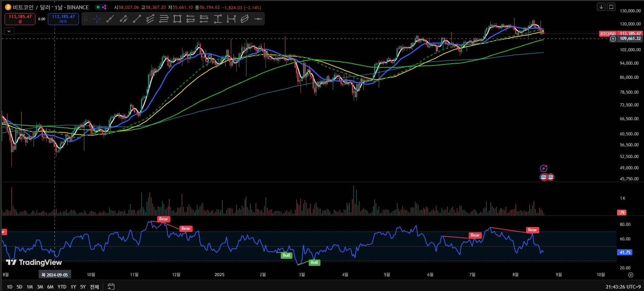Click the open price 58,027.06 value
The height and width of the screenshot is (291, 644).
coord(129,7)
